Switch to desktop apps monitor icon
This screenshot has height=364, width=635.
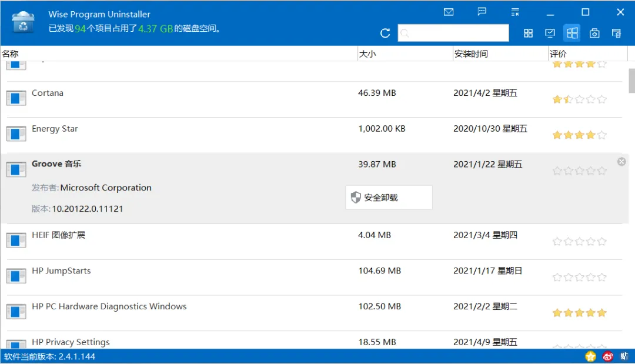coord(550,33)
